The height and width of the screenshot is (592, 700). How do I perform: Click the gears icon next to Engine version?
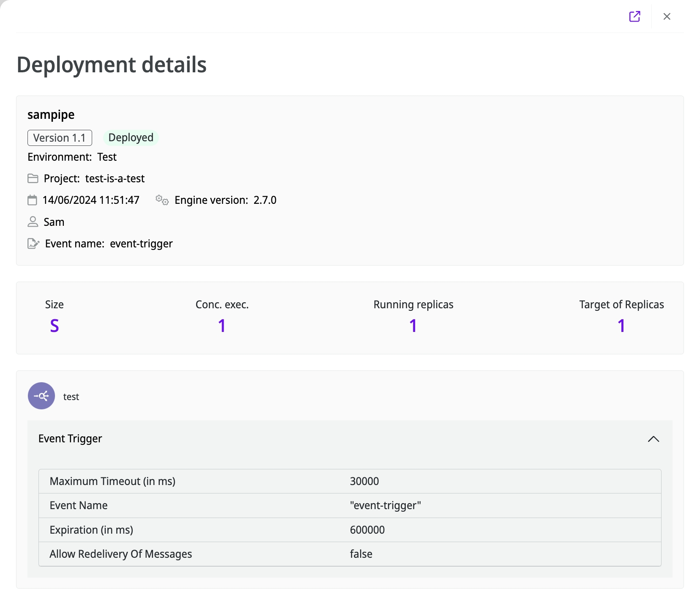pyautogui.click(x=162, y=200)
